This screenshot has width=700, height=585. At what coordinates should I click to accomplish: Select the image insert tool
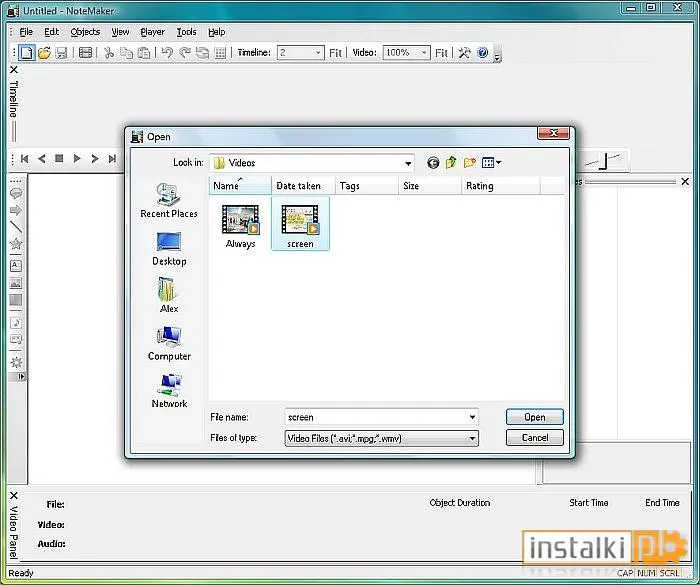click(x=16, y=283)
